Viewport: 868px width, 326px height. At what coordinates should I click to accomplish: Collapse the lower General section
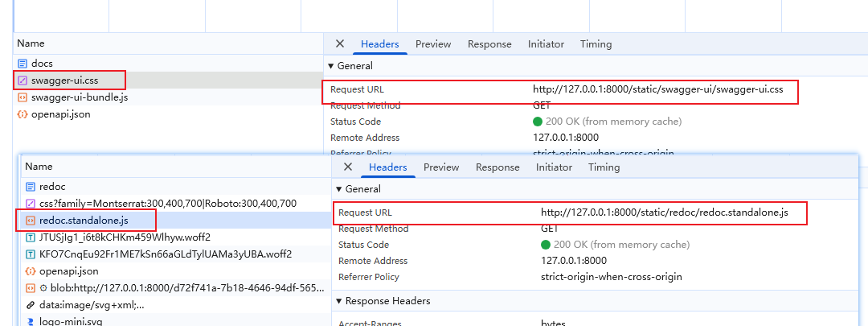(x=339, y=189)
